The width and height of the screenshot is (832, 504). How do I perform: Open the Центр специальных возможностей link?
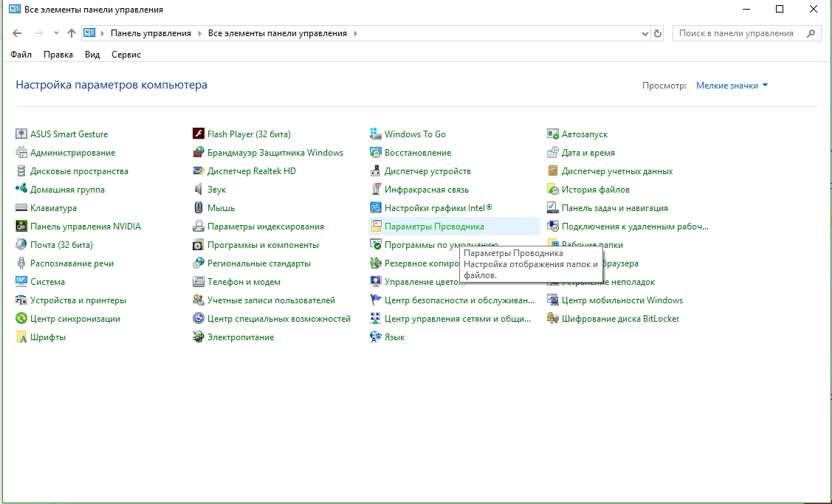(279, 319)
